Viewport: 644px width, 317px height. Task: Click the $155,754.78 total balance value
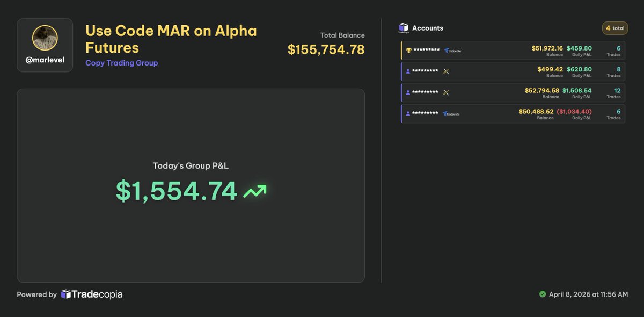(x=326, y=49)
